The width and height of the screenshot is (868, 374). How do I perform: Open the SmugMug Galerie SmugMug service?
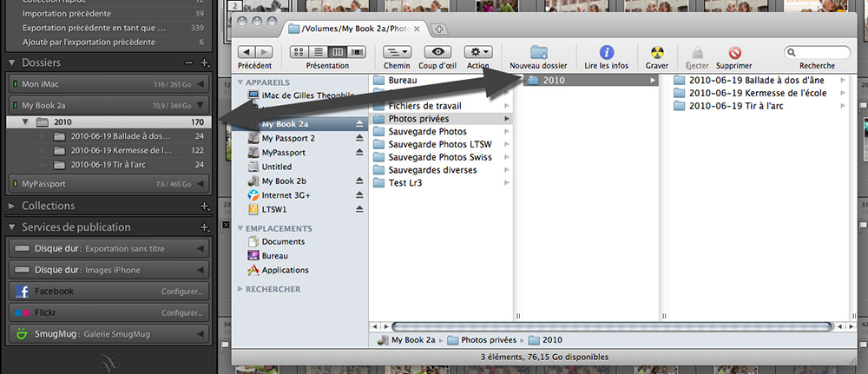point(109,334)
